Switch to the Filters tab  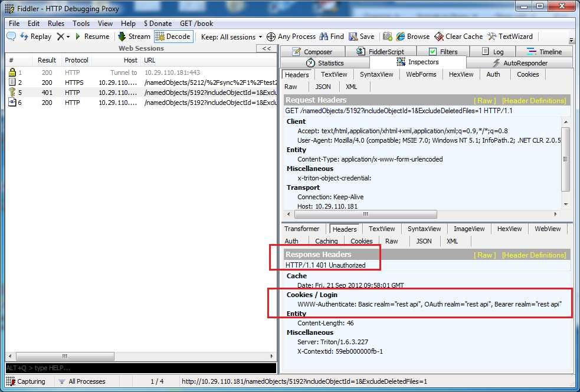tap(443, 52)
